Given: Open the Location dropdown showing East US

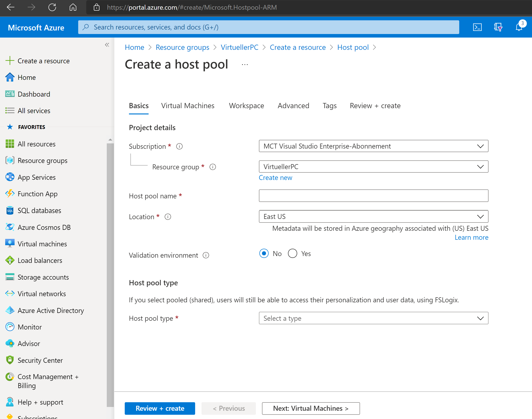Looking at the screenshot, I should pyautogui.click(x=373, y=217).
